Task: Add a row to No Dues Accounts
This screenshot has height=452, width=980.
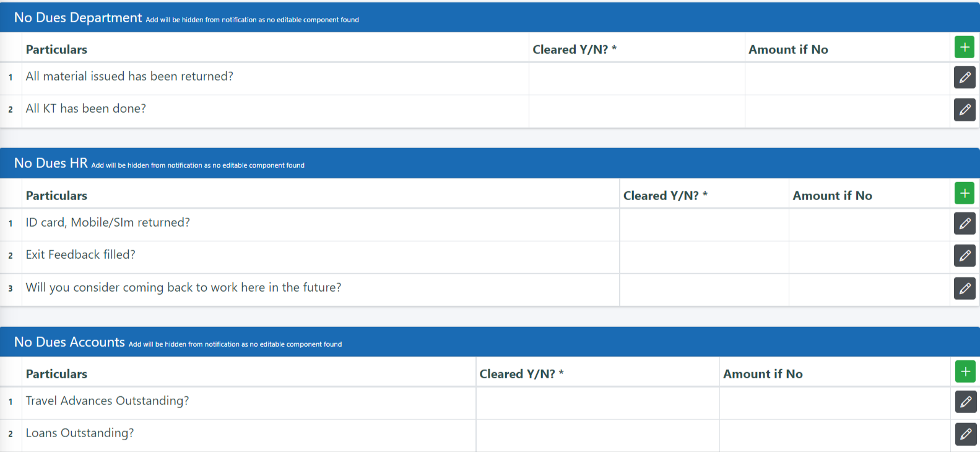Action: [x=965, y=372]
